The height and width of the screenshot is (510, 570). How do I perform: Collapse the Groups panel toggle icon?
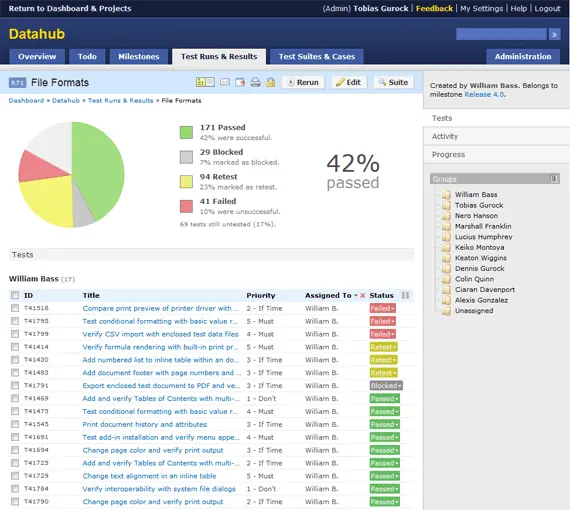pos(553,178)
